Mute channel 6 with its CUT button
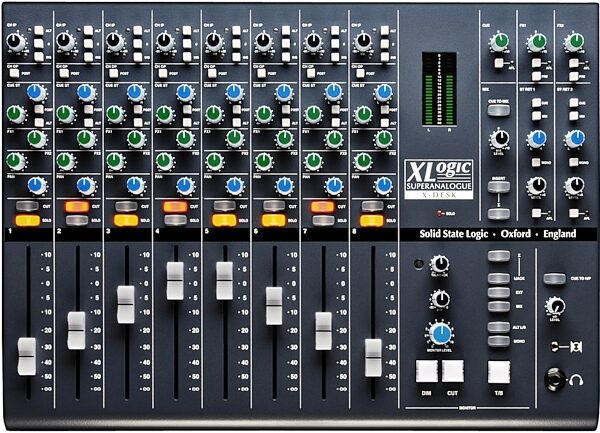This screenshot has width=600, height=433. point(274,206)
